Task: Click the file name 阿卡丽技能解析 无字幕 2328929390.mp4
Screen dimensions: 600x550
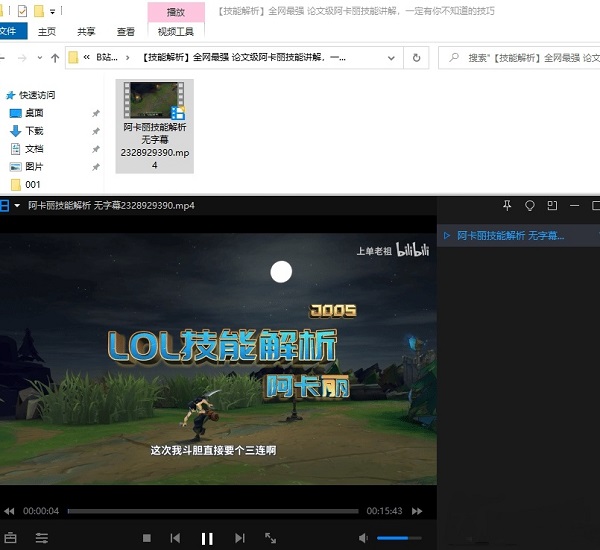Action: click(155, 146)
